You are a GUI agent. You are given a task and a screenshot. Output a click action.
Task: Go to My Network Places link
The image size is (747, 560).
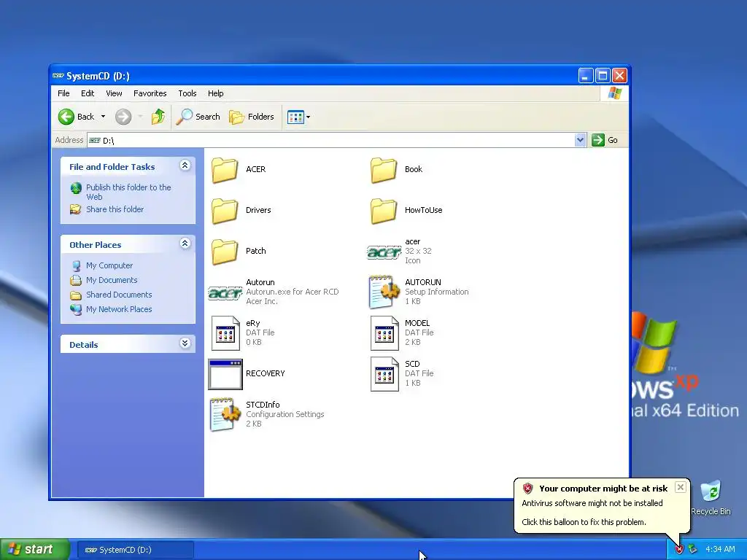[x=119, y=309]
